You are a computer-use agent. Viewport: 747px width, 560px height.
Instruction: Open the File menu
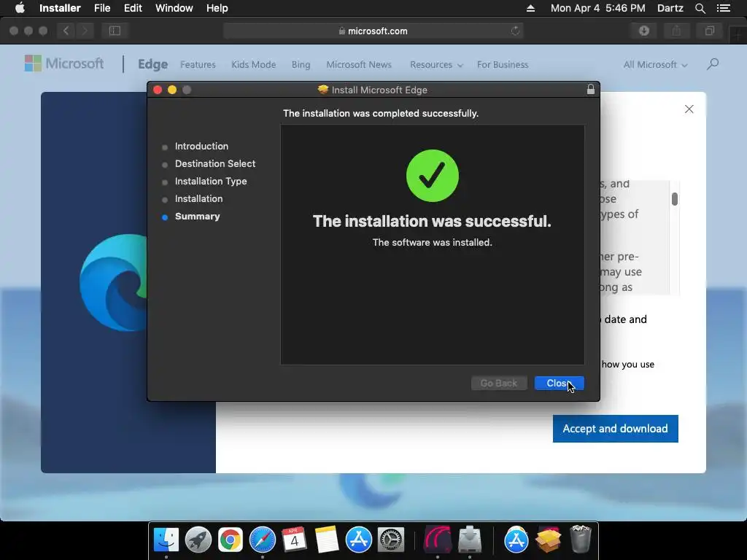point(102,8)
